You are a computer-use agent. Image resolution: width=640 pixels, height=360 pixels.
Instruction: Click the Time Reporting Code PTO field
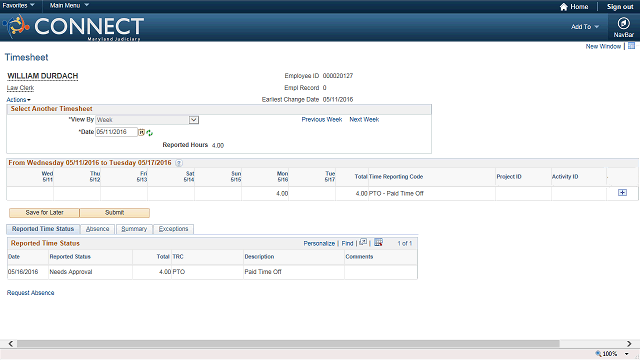(431, 193)
